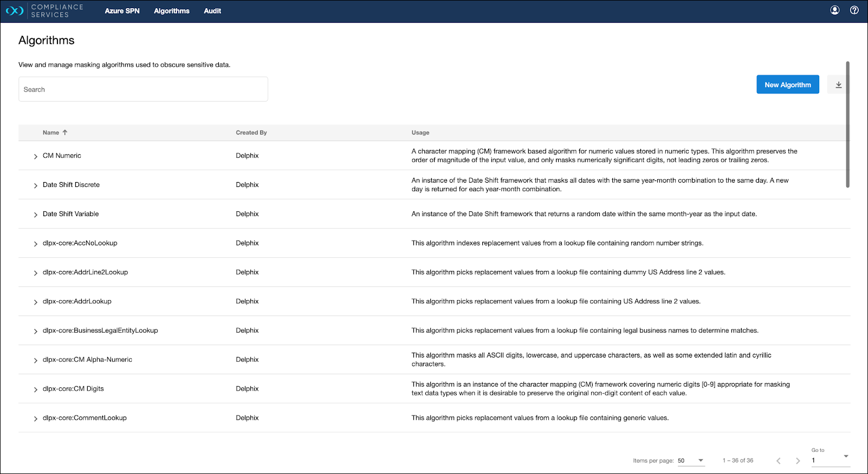Open the Items per page dropdown

point(691,460)
